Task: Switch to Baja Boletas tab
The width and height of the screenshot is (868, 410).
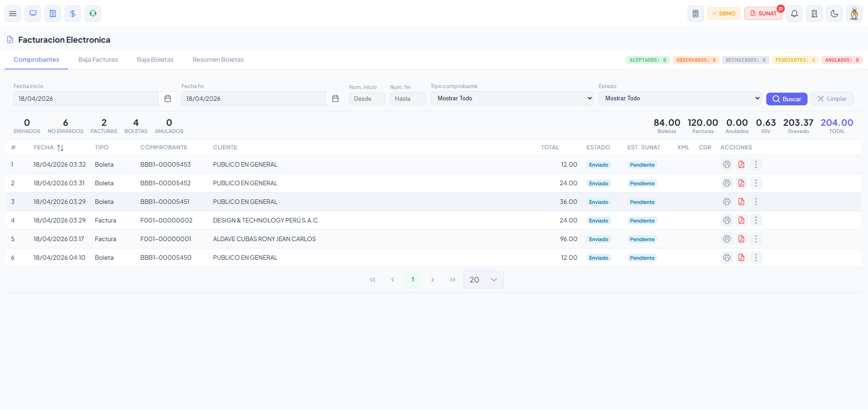Action: pyautogui.click(x=155, y=59)
